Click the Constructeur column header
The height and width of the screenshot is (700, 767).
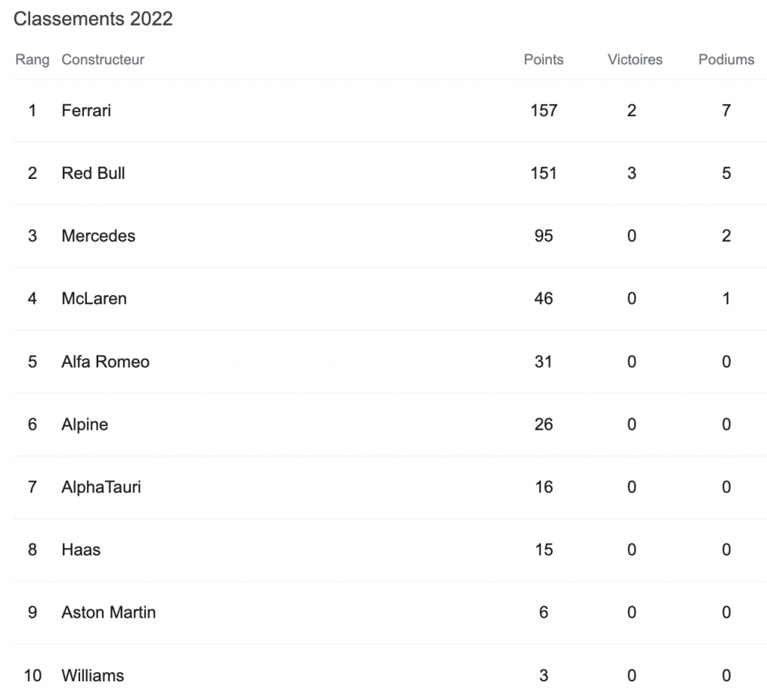[103, 60]
